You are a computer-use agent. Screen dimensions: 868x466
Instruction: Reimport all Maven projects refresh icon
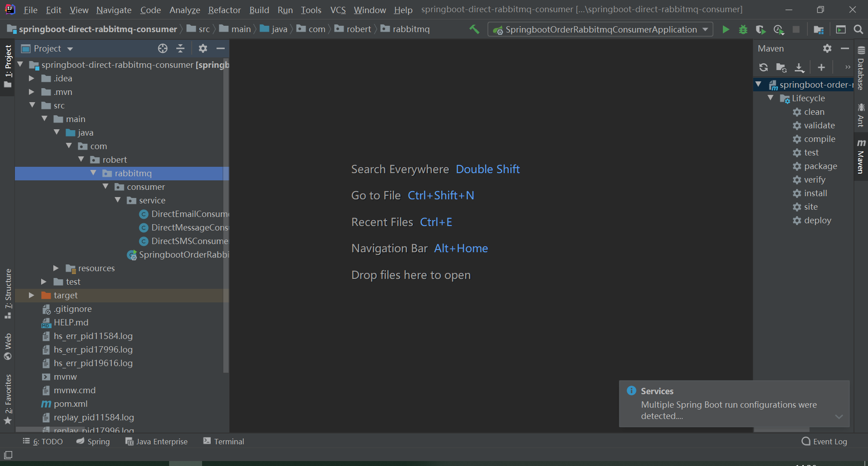764,67
